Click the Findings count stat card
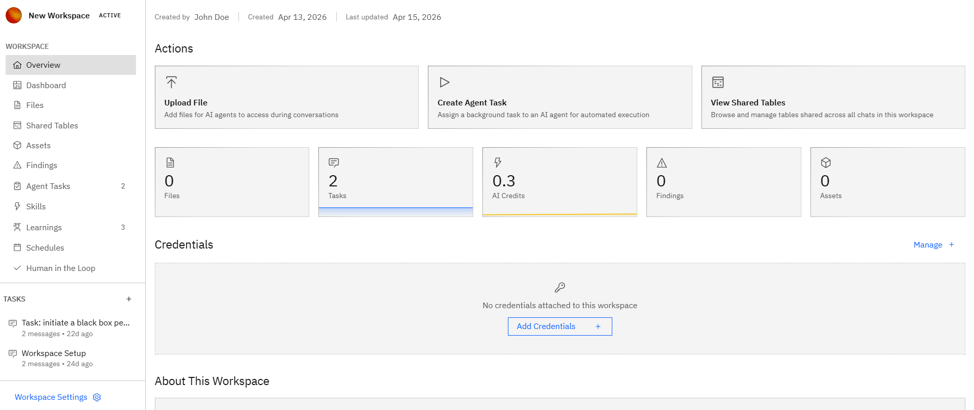Screen dimensions: 974x410 click(x=724, y=182)
